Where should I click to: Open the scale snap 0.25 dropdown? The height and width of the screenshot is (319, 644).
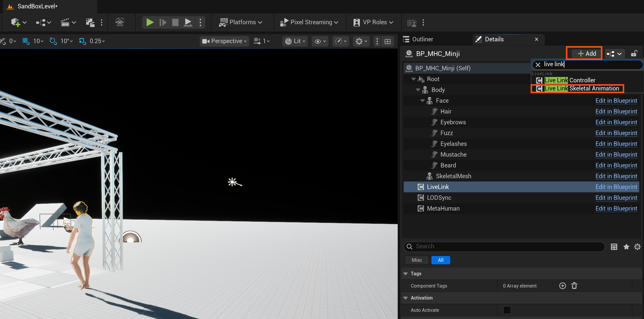(97, 41)
